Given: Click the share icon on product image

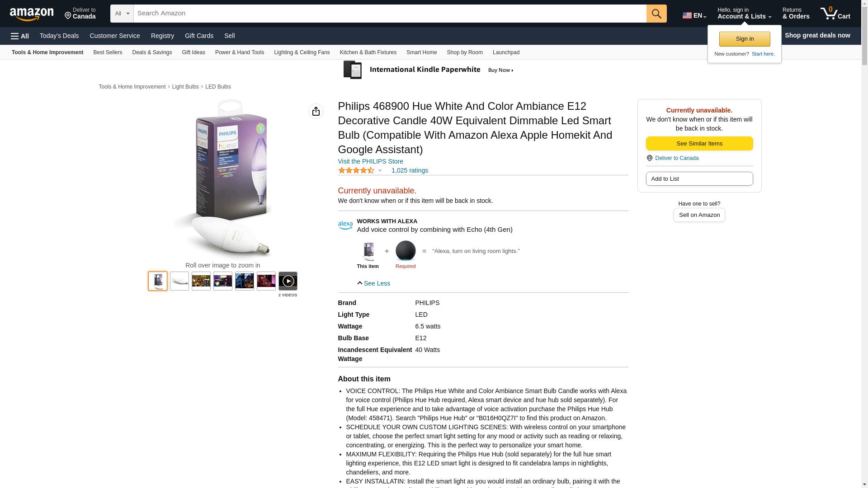Looking at the screenshot, I should pyautogui.click(x=316, y=111).
